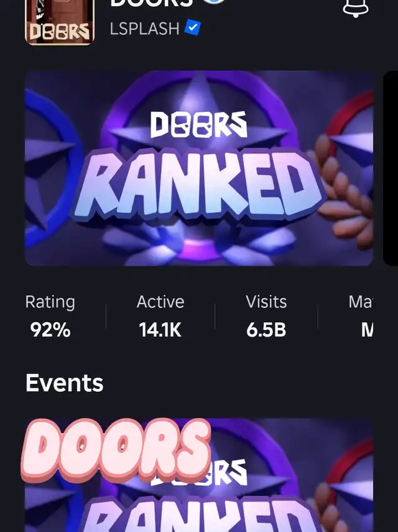Select the Visits 6.5B stat

click(266, 316)
